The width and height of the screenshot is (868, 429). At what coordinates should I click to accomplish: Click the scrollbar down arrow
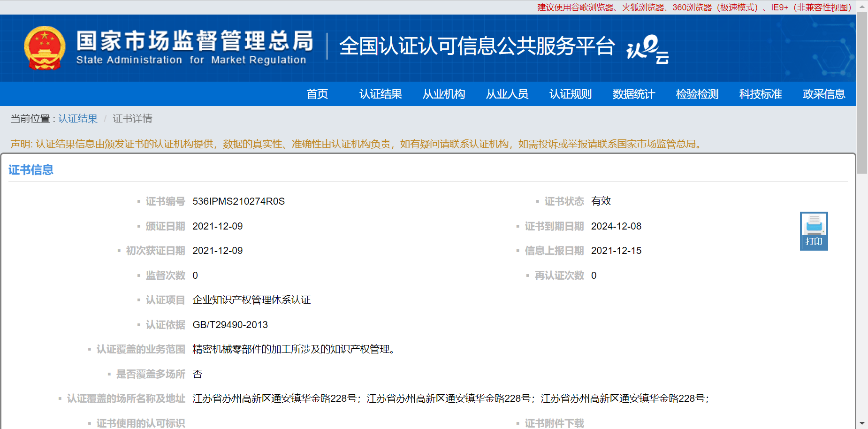pyautogui.click(x=862, y=423)
